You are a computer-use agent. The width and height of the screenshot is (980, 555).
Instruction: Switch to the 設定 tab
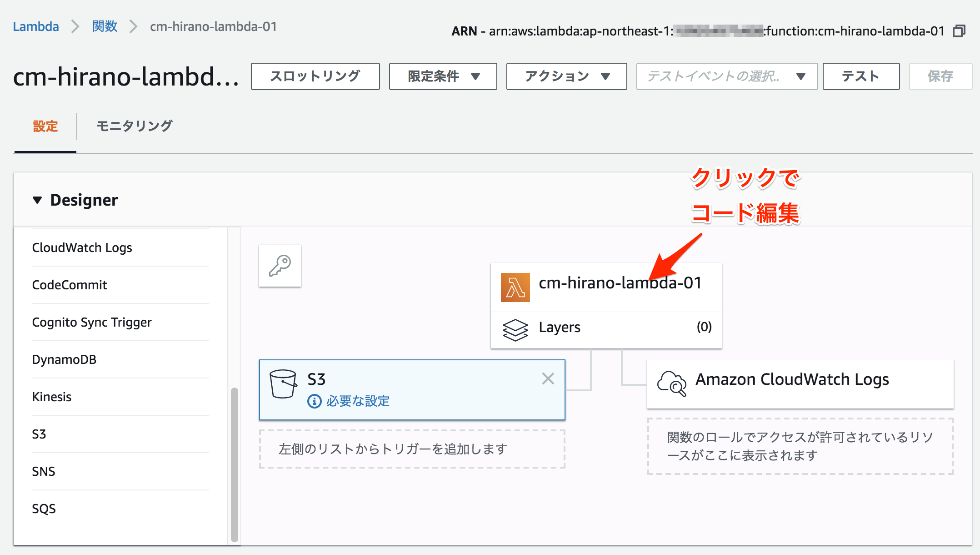[45, 126]
